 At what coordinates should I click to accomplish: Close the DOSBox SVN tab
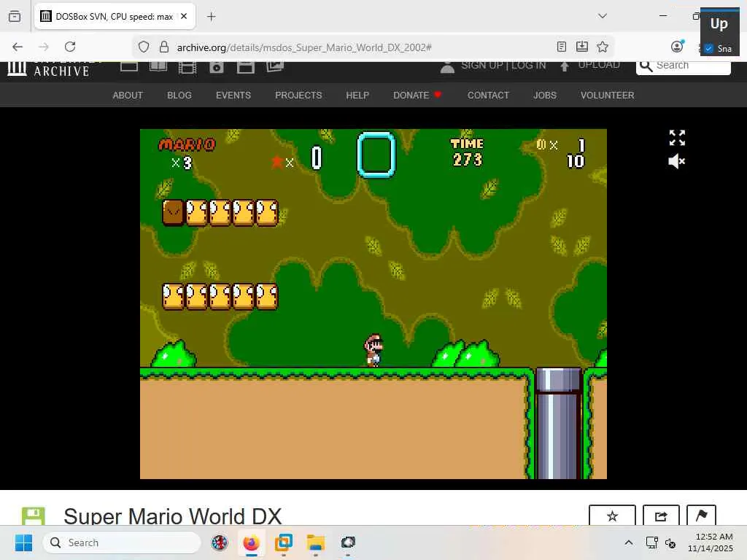pos(184,16)
